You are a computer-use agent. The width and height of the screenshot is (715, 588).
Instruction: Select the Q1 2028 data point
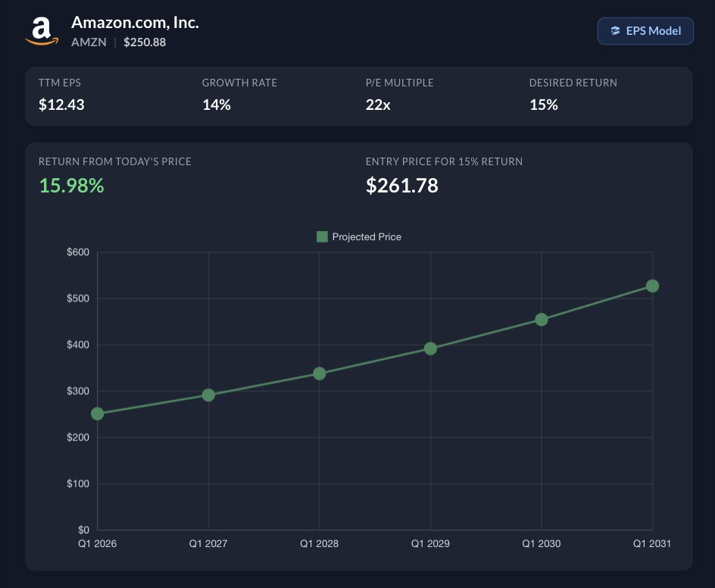[320, 374]
